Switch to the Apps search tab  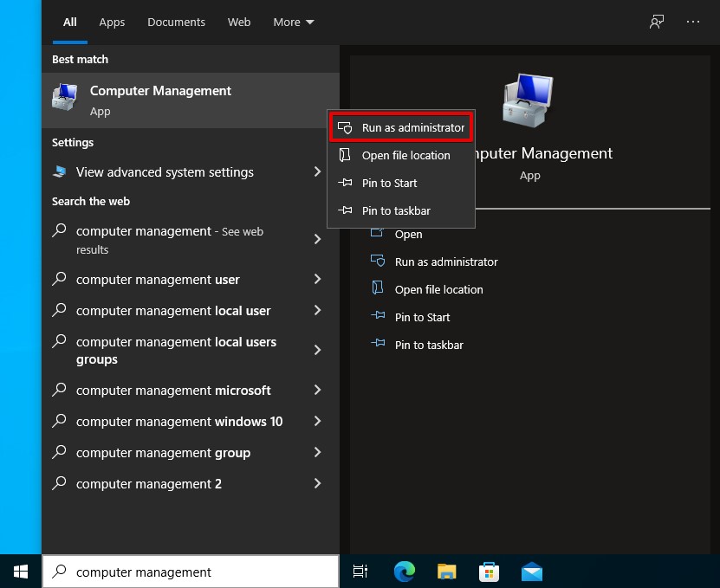112,22
